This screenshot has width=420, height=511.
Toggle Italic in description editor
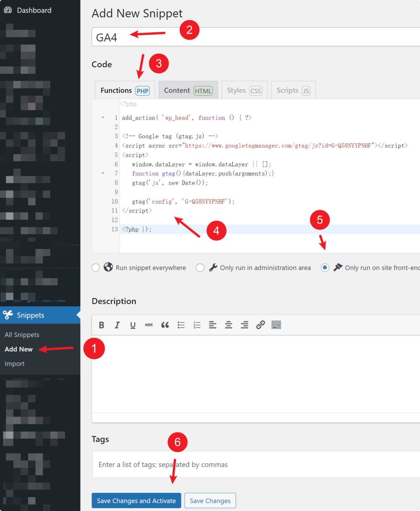click(x=117, y=325)
